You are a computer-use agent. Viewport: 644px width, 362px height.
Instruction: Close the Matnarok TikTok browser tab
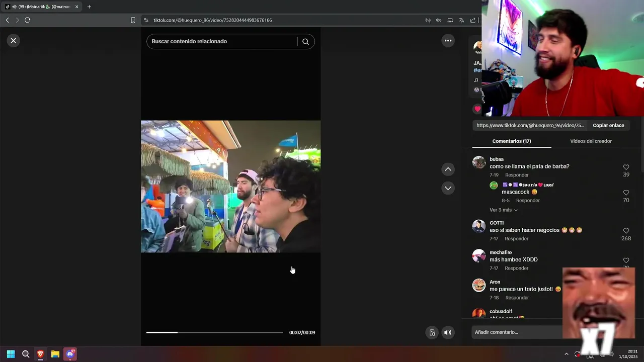77,7
